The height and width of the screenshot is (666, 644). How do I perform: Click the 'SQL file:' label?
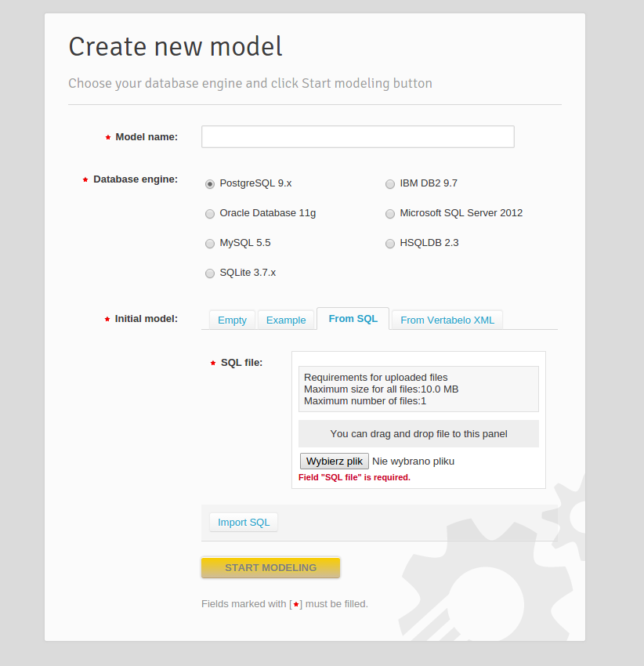click(x=242, y=362)
